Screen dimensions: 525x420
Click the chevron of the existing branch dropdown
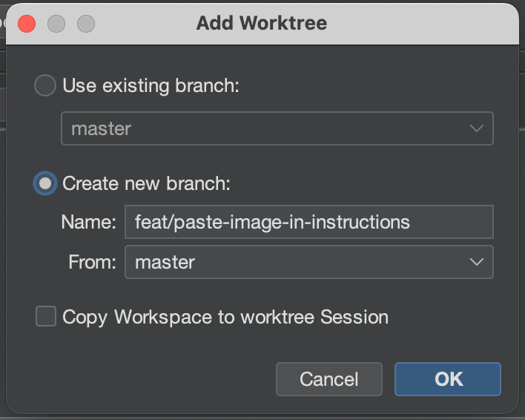click(x=476, y=128)
